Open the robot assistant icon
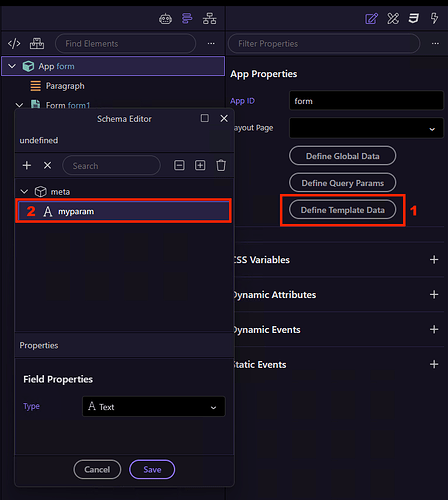 coord(165,19)
